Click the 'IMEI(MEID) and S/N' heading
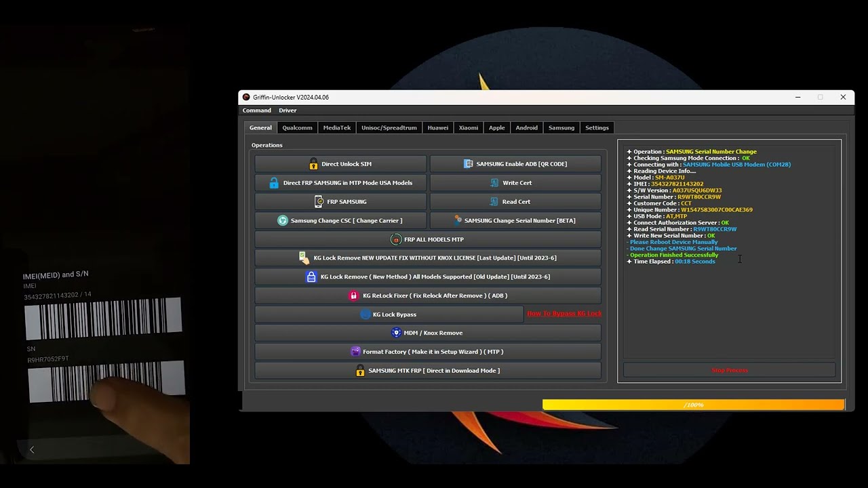Viewport: 868px width, 488px height. click(x=56, y=274)
